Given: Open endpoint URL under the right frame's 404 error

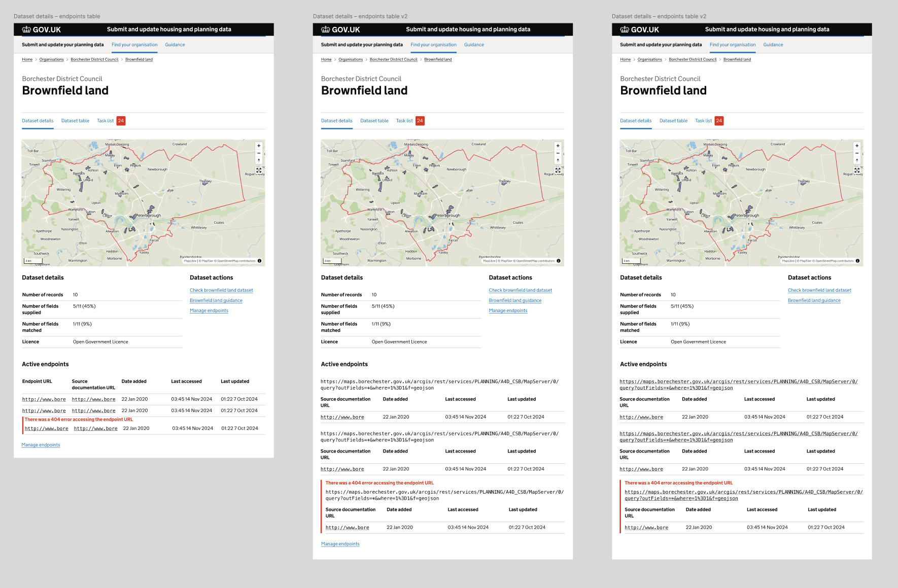Looking at the screenshot, I should click(x=744, y=495).
